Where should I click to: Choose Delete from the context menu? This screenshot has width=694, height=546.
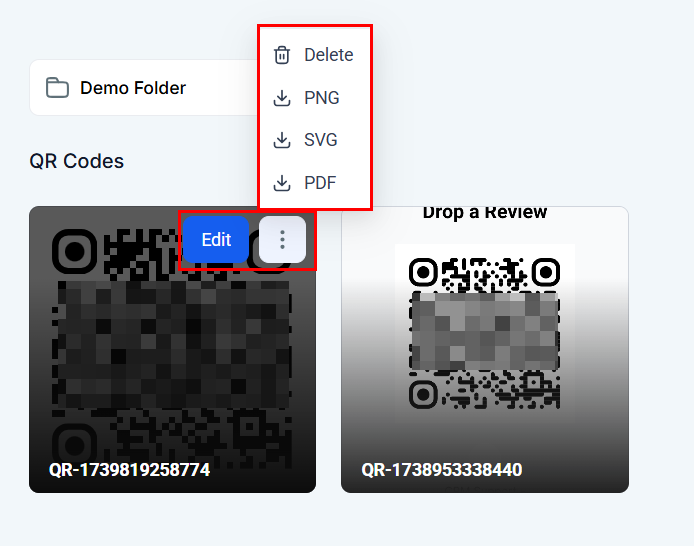click(315, 55)
